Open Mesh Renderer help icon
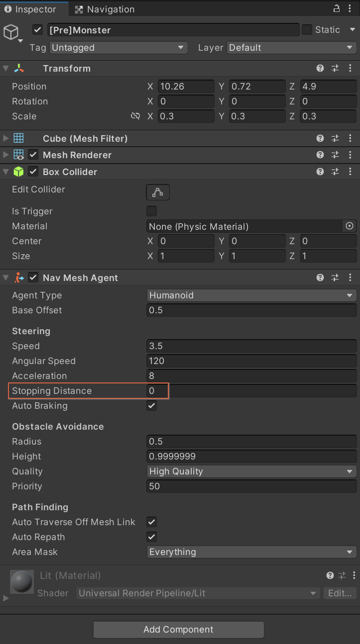Image resolution: width=360 pixels, height=644 pixels. coord(320,155)
